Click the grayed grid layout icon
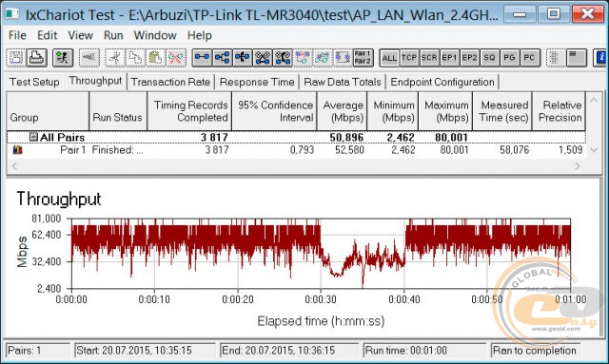 556,58
